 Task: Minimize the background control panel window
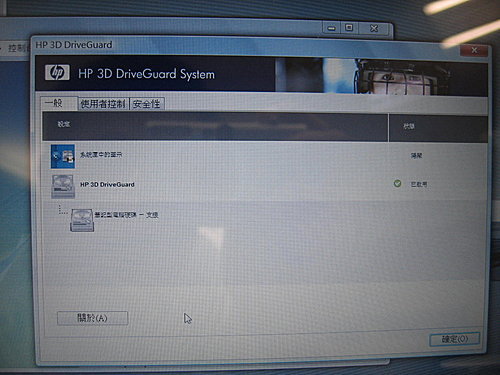pyautogui.click(x=331, y=28)
